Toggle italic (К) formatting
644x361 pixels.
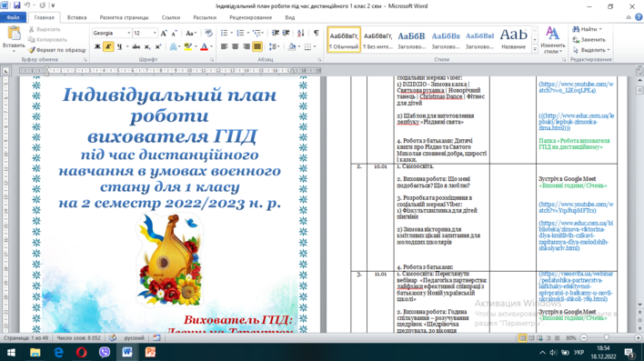(x=108, y=46)
